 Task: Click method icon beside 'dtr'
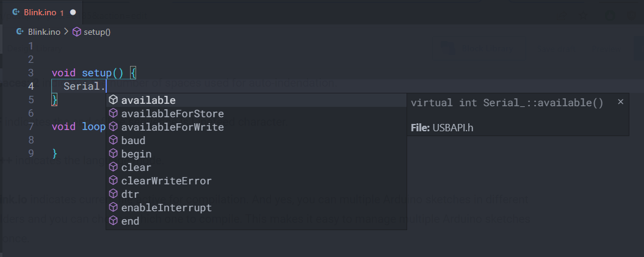(x=113, y=194)
